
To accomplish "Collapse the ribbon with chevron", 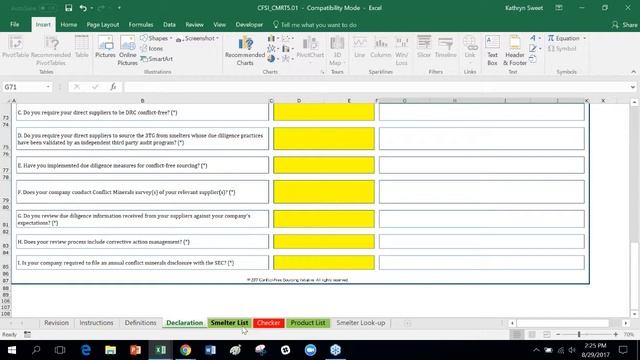I will click(633, 72).
